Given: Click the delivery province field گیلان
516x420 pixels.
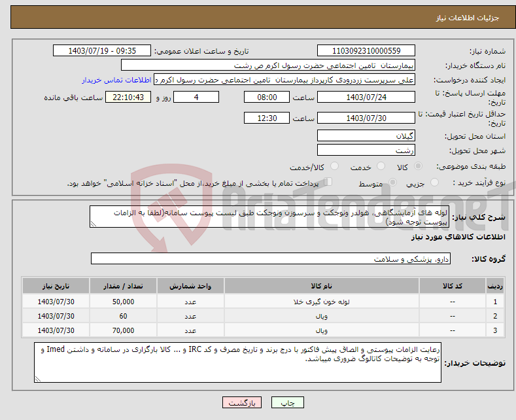Looking at the screenshot, I should pyautogui.click(x=366, y=135).
